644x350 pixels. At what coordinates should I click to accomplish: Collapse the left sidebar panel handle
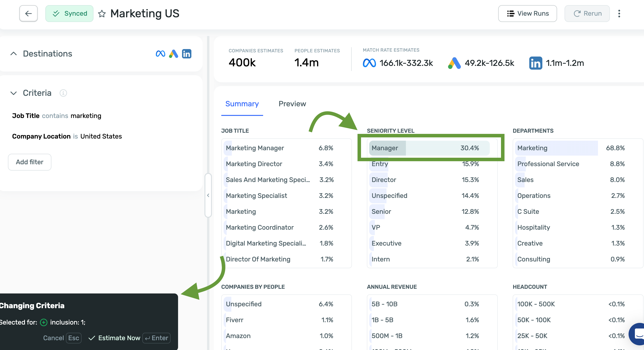pyautogui.click(x=208, y=195)
